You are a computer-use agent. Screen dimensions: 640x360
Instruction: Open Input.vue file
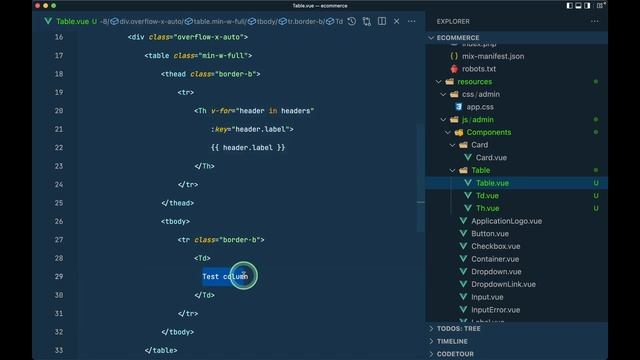coord(487,297)
